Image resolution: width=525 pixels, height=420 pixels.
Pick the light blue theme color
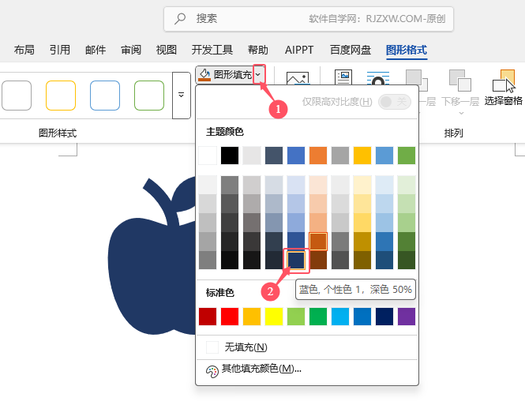pos(384,156)
